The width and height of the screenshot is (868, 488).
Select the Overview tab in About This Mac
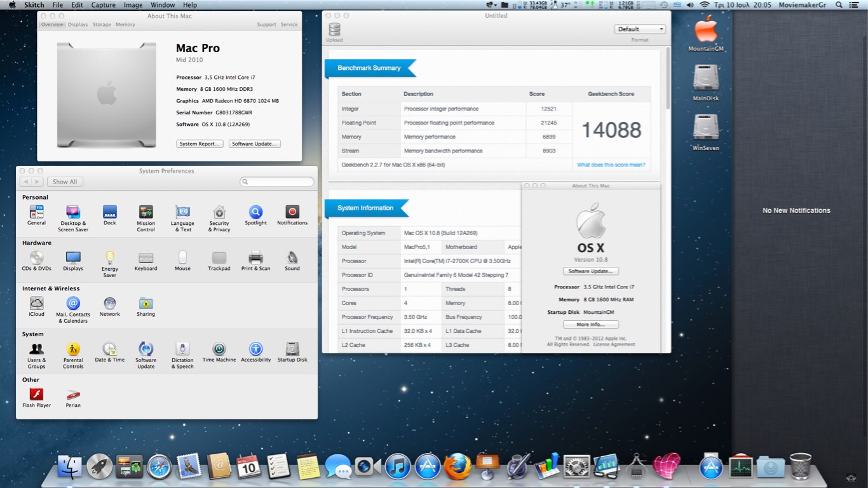[52, 25]
